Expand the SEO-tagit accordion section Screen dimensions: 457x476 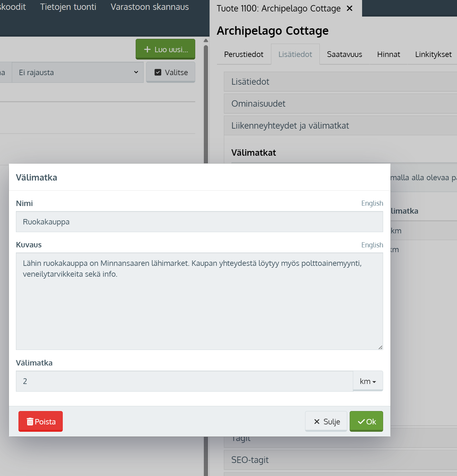pyautogui.click(x=340, y=460)
